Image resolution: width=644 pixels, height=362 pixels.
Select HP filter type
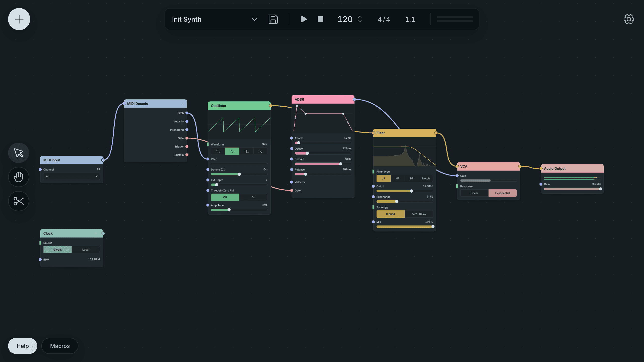point(397,178)
